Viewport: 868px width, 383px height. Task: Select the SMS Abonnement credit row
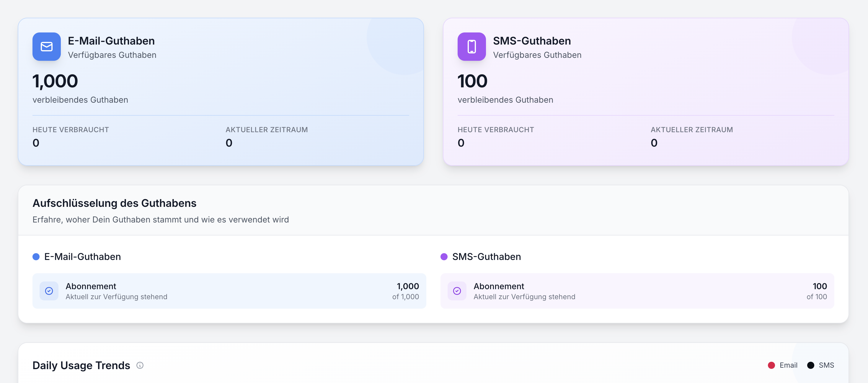point(637,291)
